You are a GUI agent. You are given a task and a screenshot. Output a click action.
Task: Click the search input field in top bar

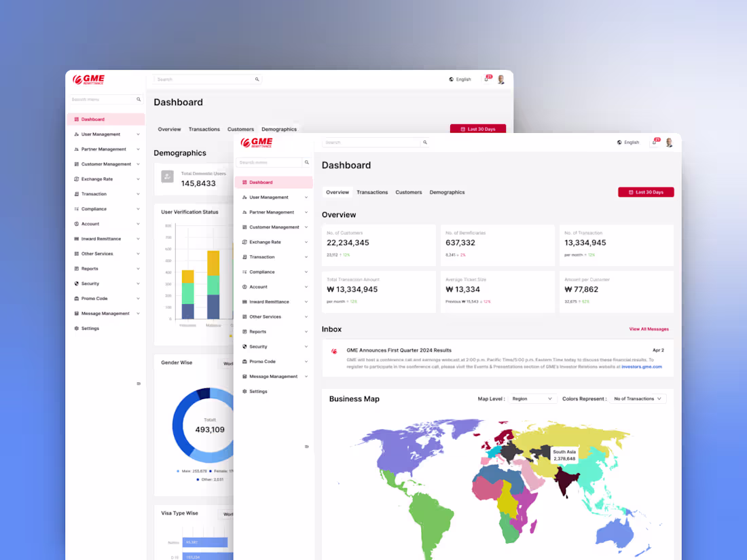tap(369, 143)
